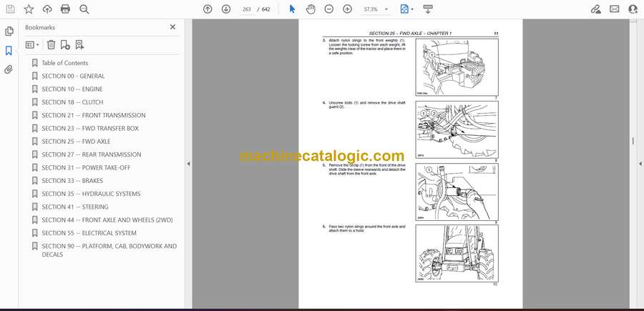Open the account profile icon
The image size is (644, 311).
633,9
